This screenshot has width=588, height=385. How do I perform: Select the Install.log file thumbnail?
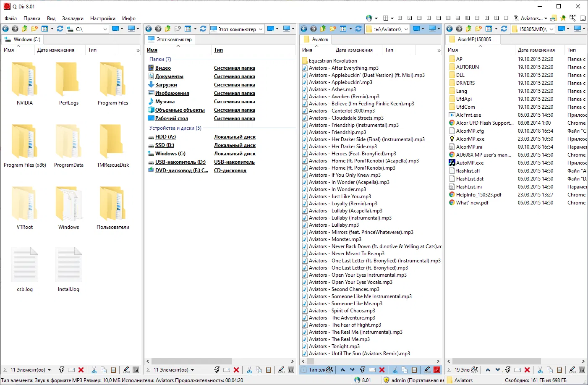pos(68,270)
